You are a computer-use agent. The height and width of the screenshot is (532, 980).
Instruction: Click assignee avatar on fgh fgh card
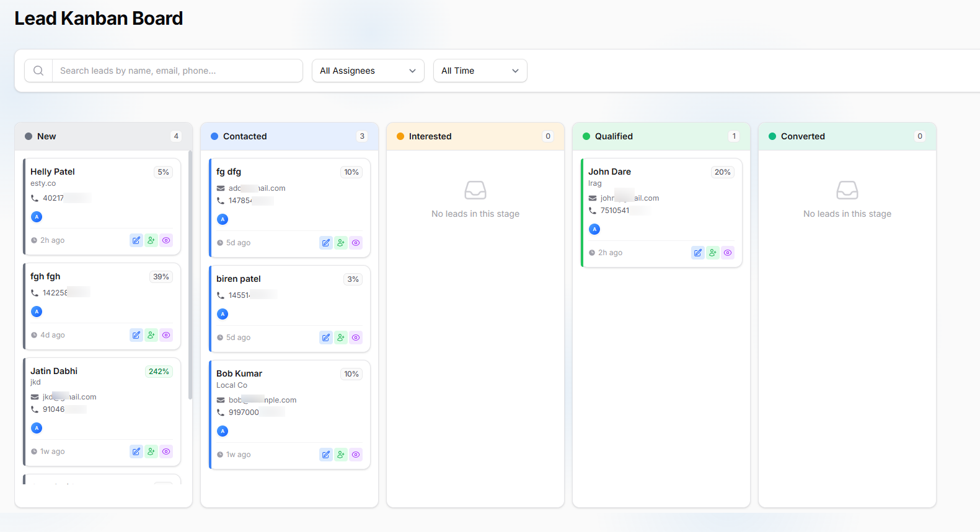(x=37, y=312)
